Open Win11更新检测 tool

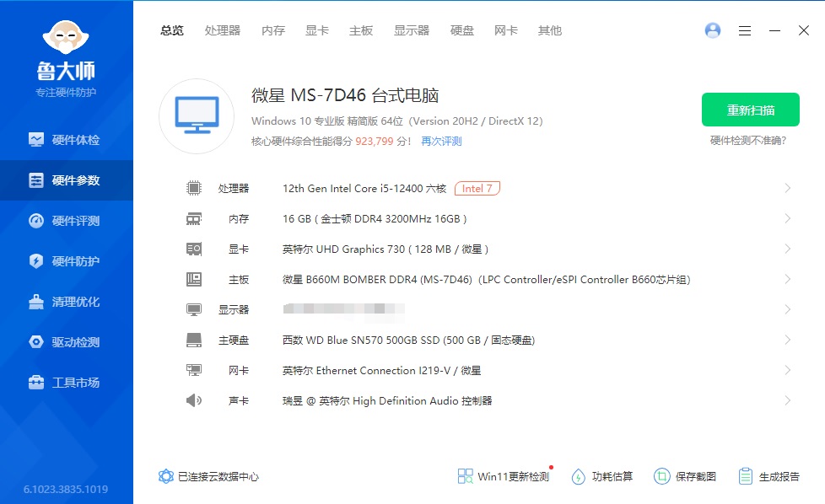click(504, 476)
